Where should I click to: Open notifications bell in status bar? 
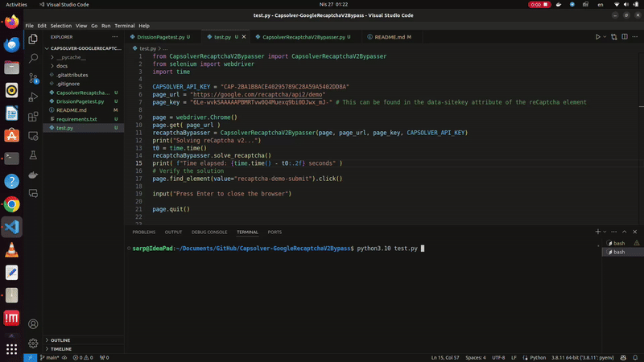pyautogui.click(x=635, y=357)
